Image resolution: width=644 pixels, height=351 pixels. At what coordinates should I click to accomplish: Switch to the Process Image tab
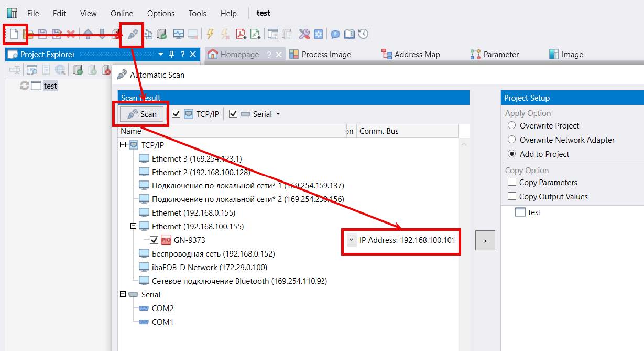click(320, 54)
